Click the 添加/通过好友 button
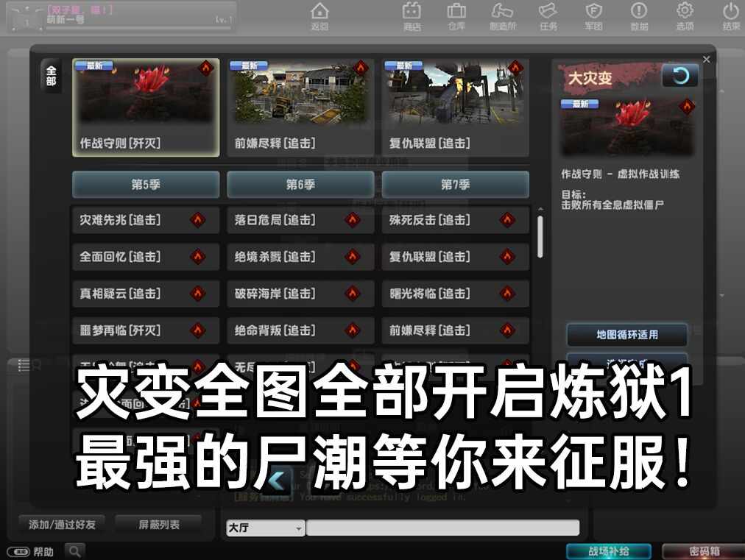The height and width of the screenshot is (560, 745). tap(62, 525)
